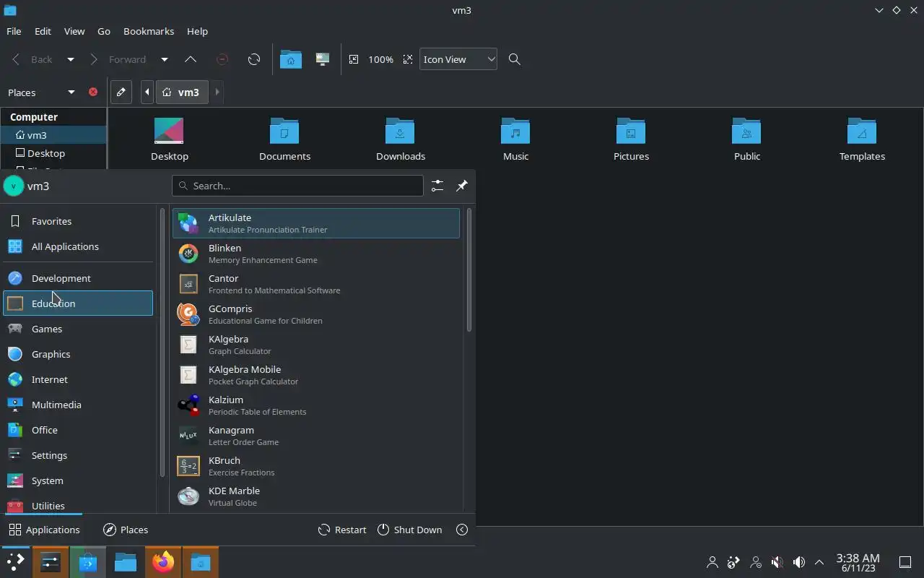
Task: Go up to parent folder
Action: (x=191, y=59)
